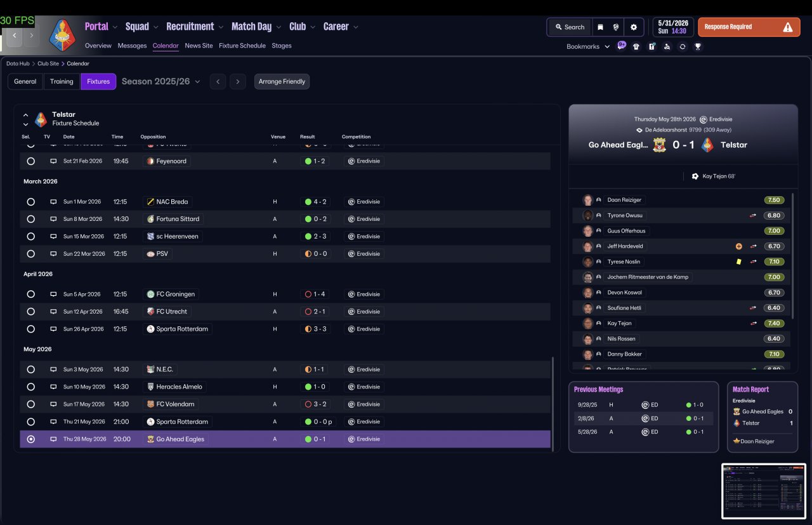Viewport: 812px width, 525px height.
Task: Click the player ratings list scrollbar
Action: coord(793,255)
